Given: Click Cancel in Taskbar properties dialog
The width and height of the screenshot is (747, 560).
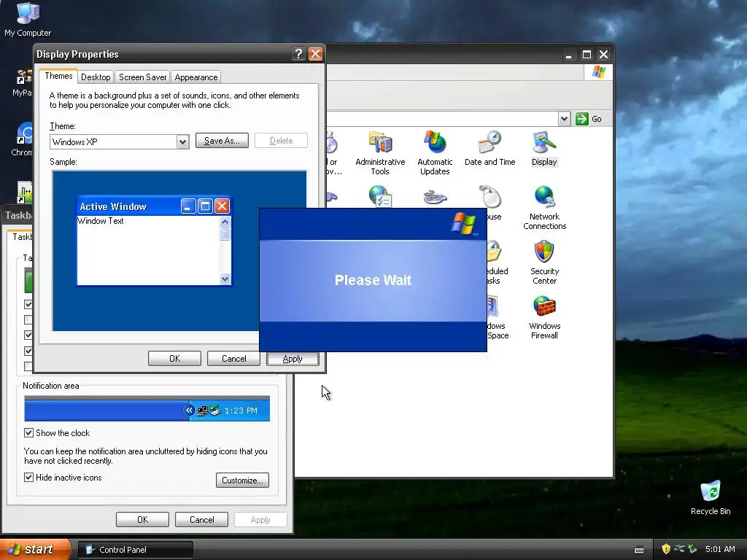Looking at the screenshot, I should pos(201,519).
